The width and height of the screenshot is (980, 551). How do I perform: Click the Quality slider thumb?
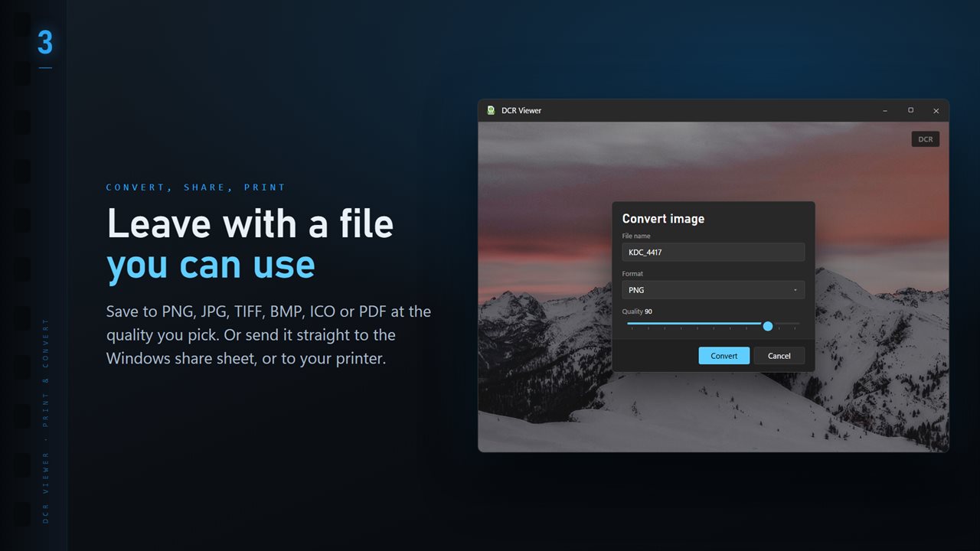(x=768, y=326)
